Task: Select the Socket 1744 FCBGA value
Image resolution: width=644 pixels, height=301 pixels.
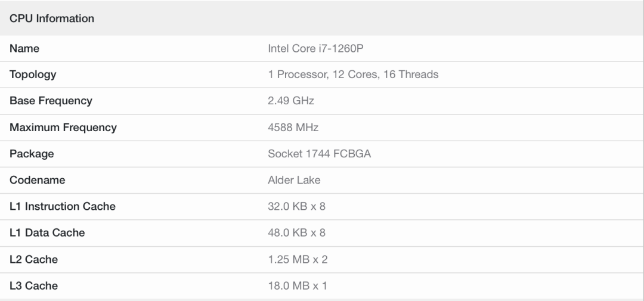Action: (319, 154)
